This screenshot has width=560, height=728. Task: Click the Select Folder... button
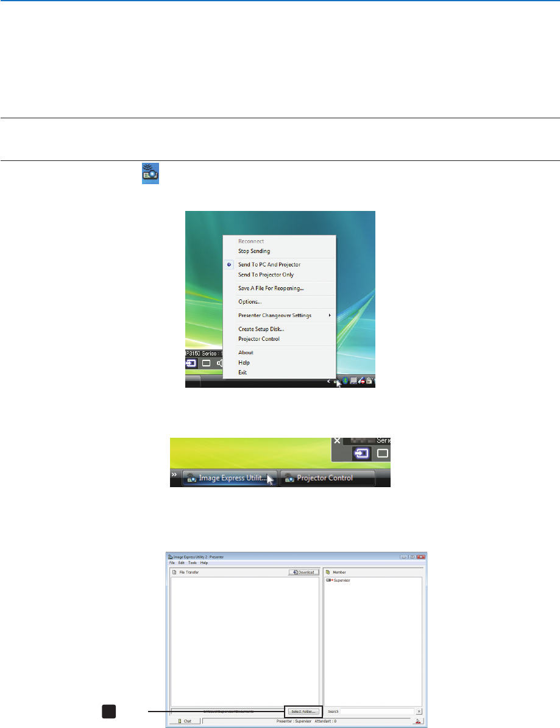point(303,712)
